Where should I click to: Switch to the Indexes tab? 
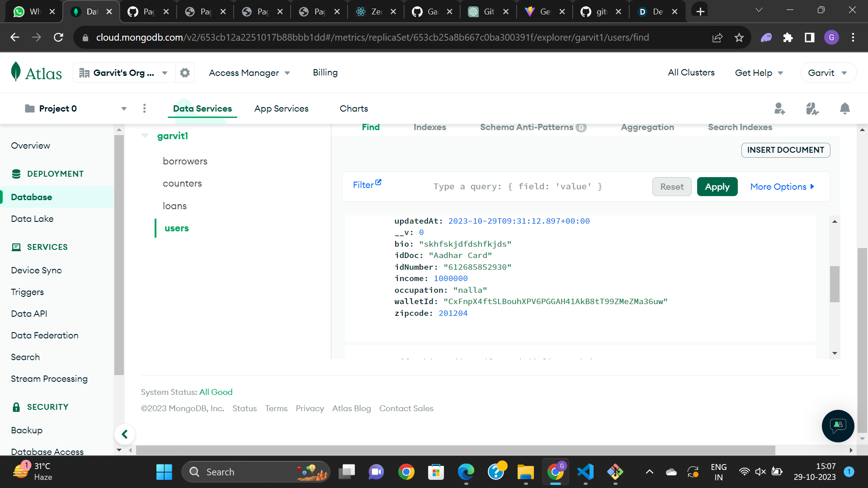429,127
